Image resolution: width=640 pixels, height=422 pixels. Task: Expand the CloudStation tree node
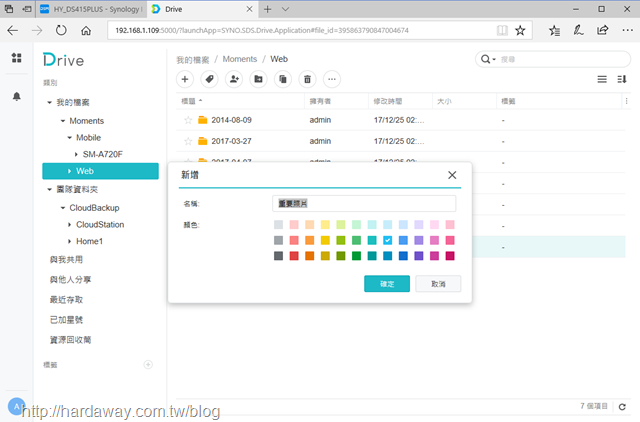point(69,224)
